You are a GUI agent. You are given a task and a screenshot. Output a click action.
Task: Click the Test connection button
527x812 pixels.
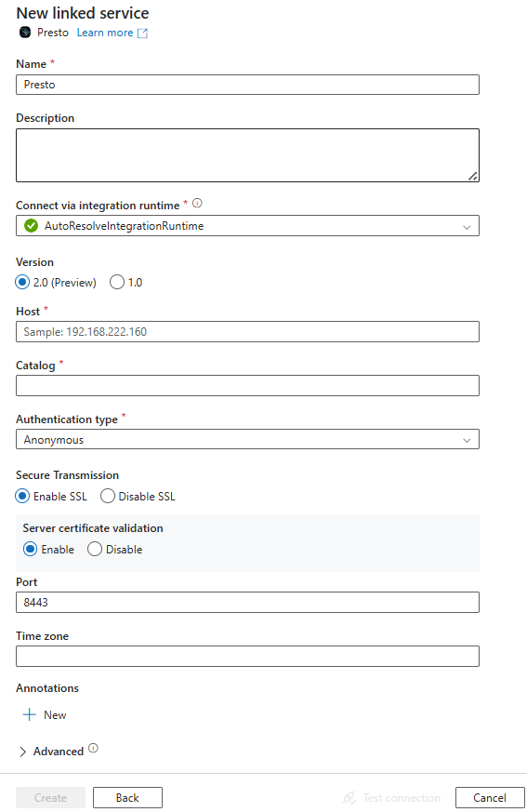tap(392, 797)
